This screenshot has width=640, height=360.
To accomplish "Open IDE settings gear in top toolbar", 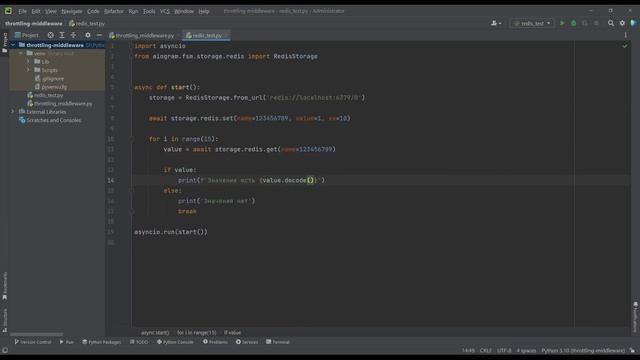I will [x=622, y=23].
